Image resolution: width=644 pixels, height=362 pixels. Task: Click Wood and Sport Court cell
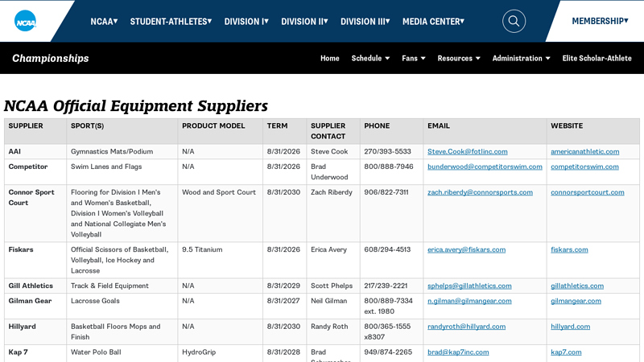coord(220,213)
